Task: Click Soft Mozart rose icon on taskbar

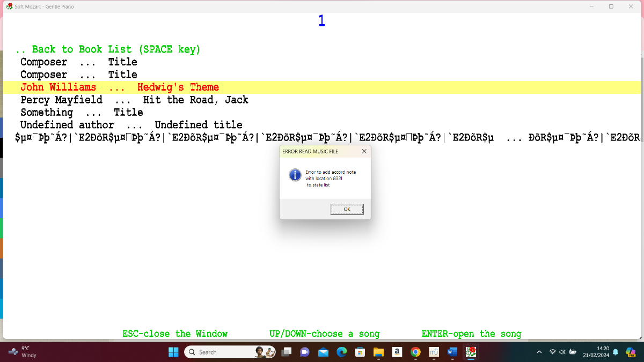Action: (471, 352)
